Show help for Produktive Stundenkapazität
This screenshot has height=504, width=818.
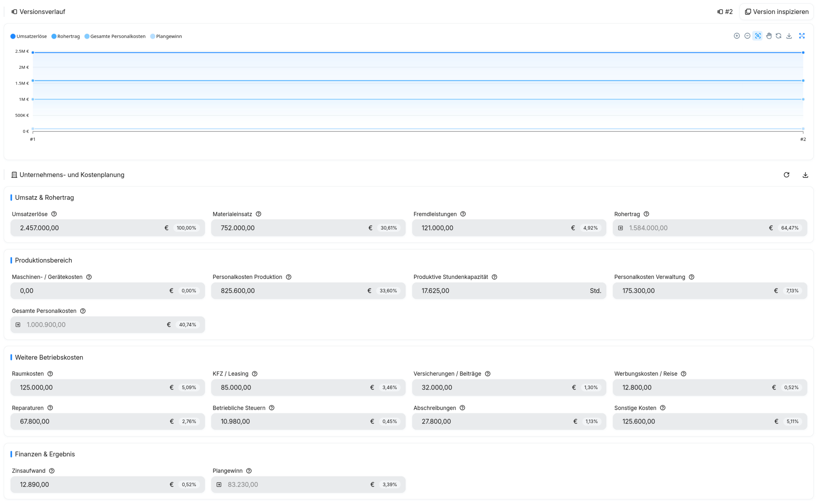494,277
